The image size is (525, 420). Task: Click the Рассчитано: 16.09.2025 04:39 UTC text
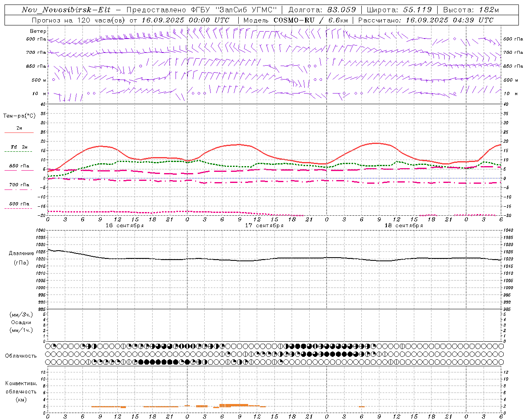426,20
